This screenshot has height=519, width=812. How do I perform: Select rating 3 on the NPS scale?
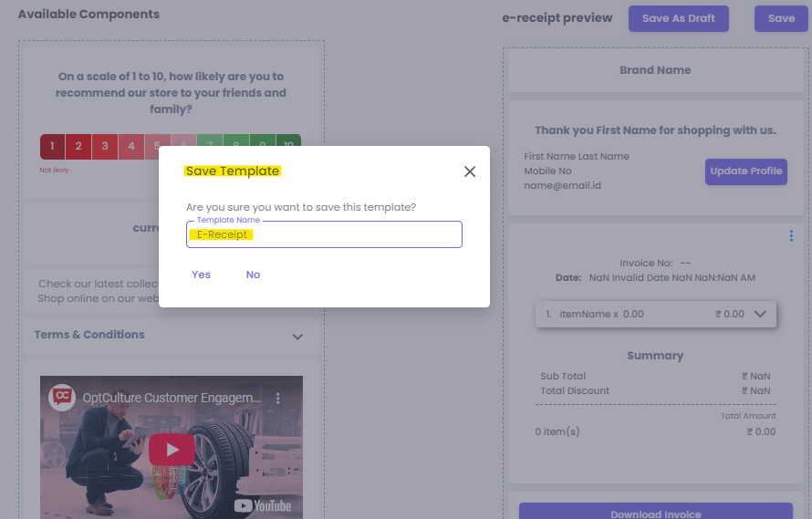click(x=105, y=146)
